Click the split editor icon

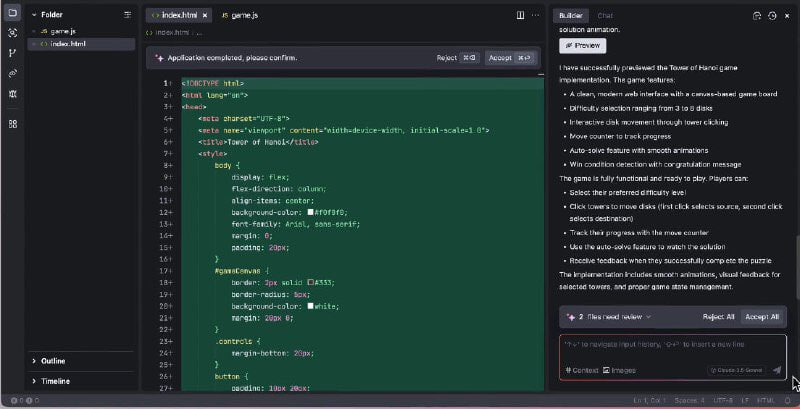pos(521,15)
